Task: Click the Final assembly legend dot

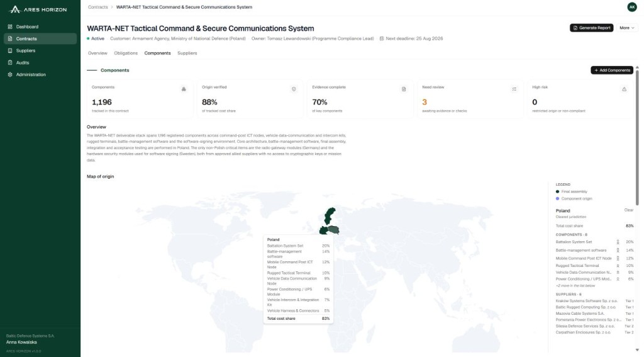Action: click(557, 191)
